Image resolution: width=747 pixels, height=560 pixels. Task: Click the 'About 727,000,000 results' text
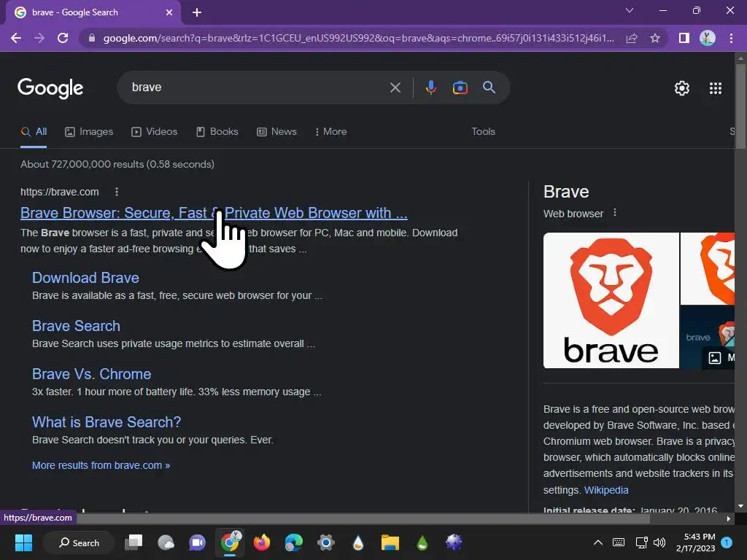pyautogui.click(x=117, y=164)
